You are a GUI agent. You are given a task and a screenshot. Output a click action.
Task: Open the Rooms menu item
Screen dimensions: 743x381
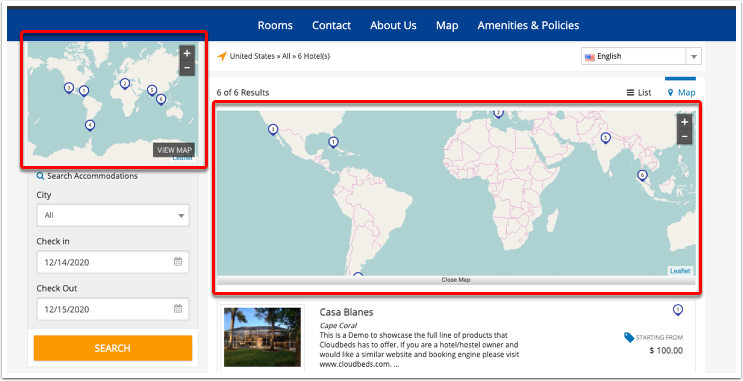[275, 26]
